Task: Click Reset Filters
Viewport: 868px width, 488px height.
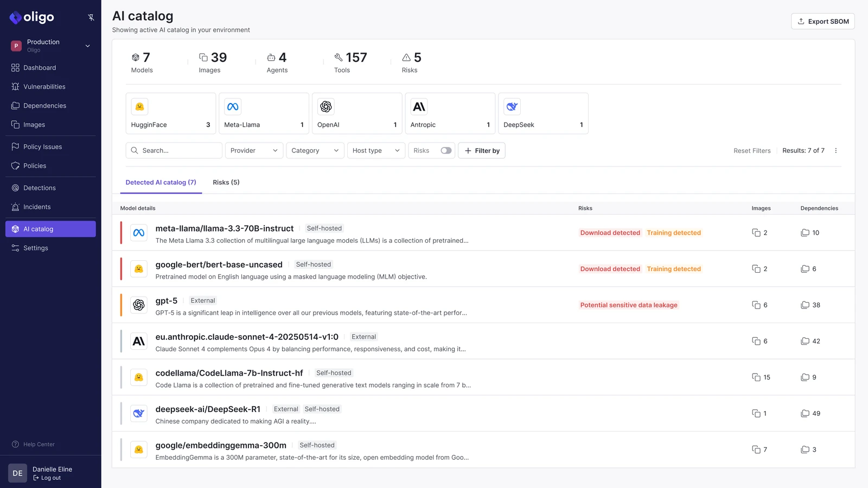Action: coord(752,150)
